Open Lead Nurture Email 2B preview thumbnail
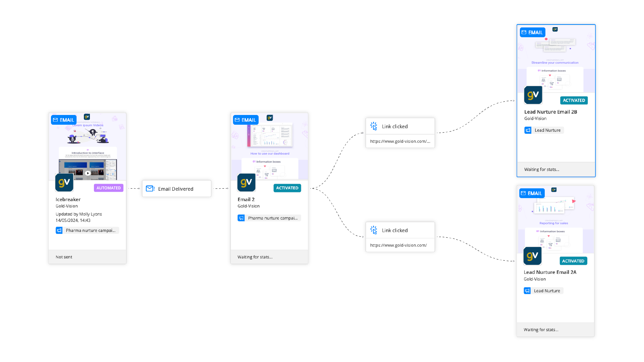The width and height of the screenshot is (644, 362). click(x=556, y=59)
